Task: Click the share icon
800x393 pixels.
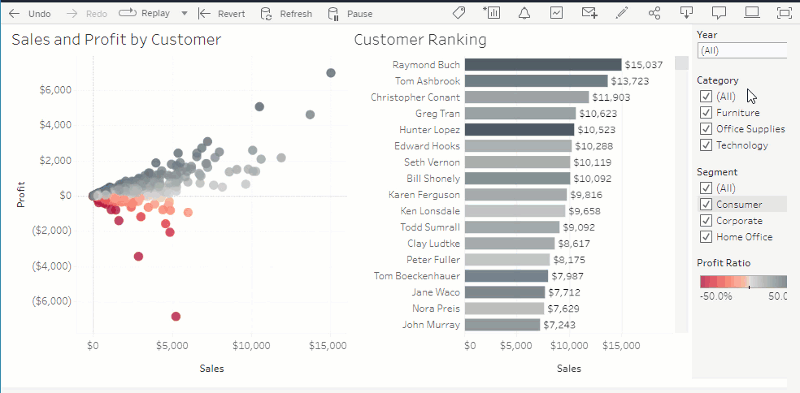Action: click(x=654, y=13)
